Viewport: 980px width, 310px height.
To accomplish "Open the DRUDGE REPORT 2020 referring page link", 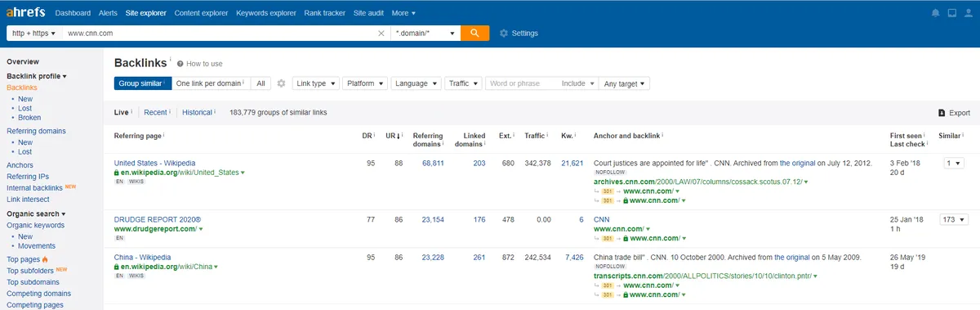I will (158, 219).
